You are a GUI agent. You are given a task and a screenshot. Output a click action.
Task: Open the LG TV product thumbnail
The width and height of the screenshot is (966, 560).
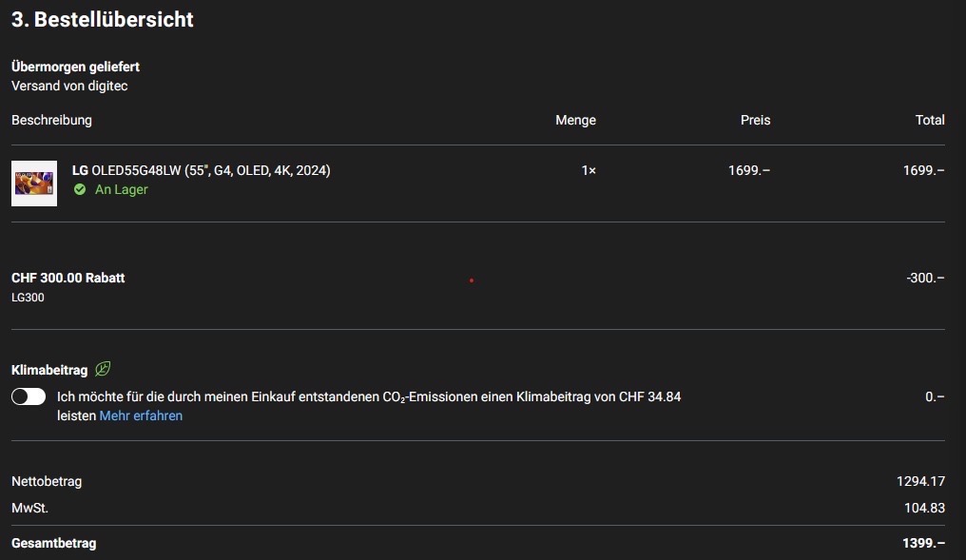click(34, 183)
